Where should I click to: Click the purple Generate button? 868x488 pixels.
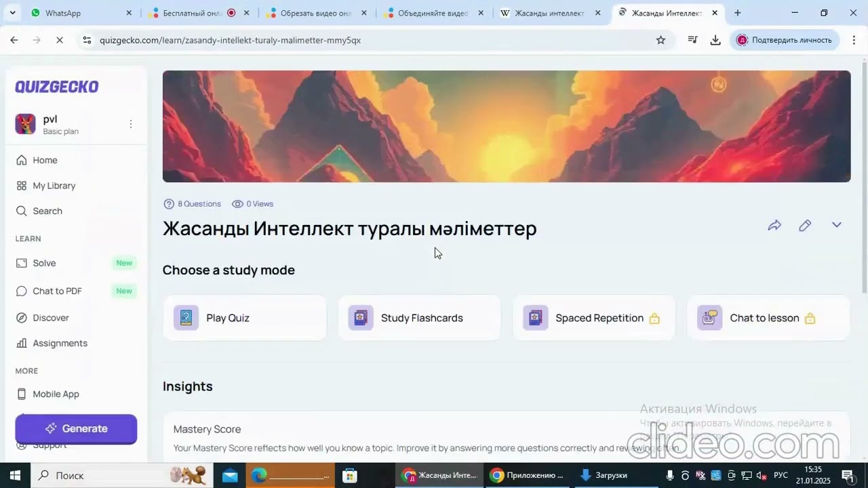[76, 428]
